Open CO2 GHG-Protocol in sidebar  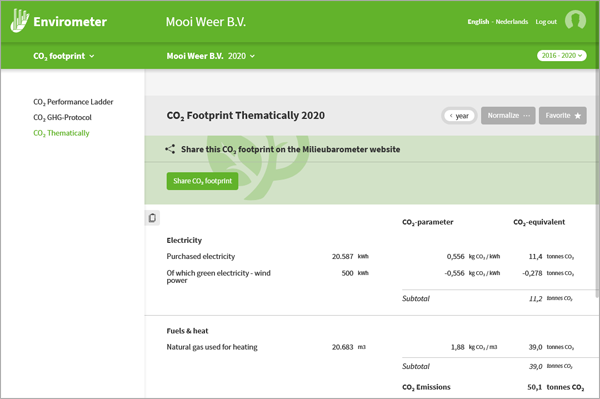pyautogui.click(x=62, y=117)
